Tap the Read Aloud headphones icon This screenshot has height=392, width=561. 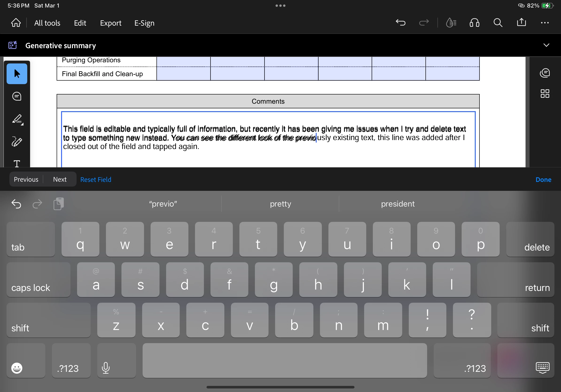point(474,23)
